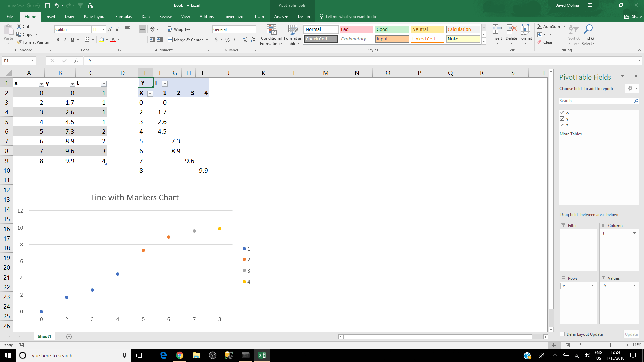Apply bold formatting with the B icon

58,40
